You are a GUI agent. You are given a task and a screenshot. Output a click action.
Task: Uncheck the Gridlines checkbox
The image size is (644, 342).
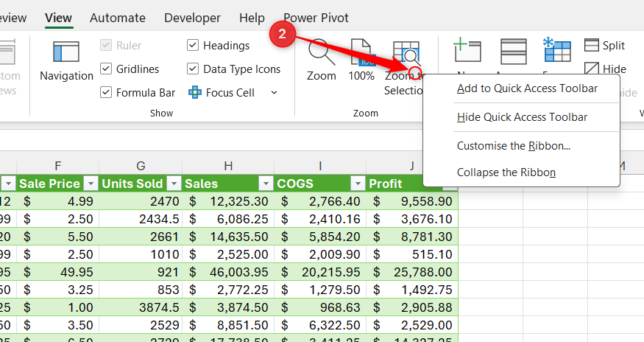coord(106,69)
